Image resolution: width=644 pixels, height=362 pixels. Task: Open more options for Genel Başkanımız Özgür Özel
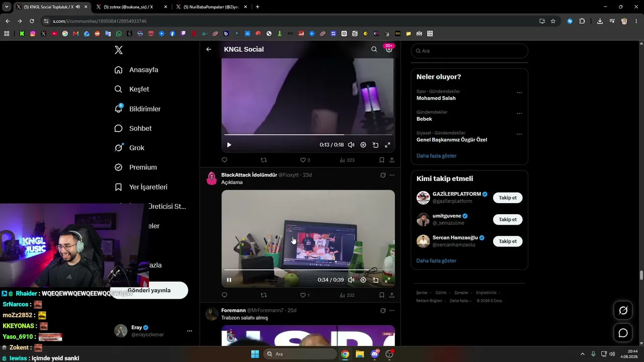[519, 134]
